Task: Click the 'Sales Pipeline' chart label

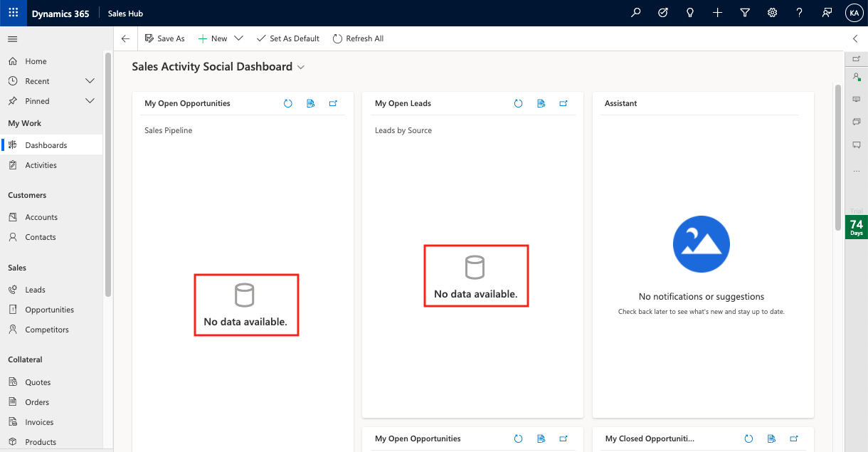Action: coord(169,130)
